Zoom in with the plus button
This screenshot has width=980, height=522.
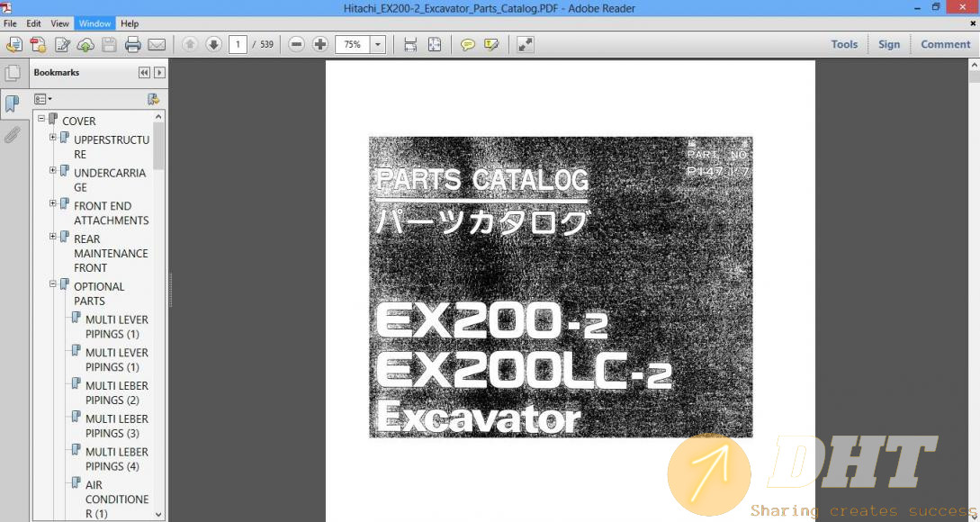pos(320,44)
